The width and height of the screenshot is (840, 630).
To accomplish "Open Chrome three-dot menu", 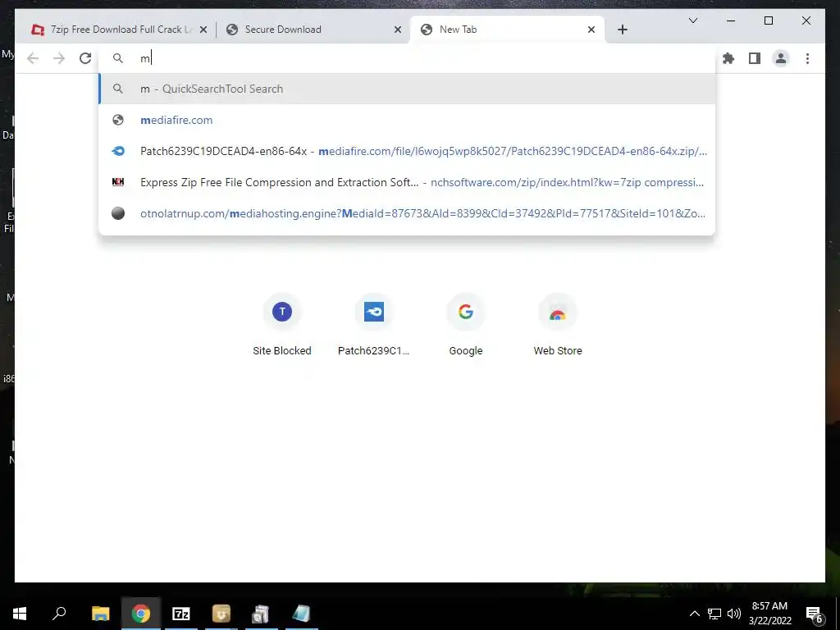I will point(807,58).
